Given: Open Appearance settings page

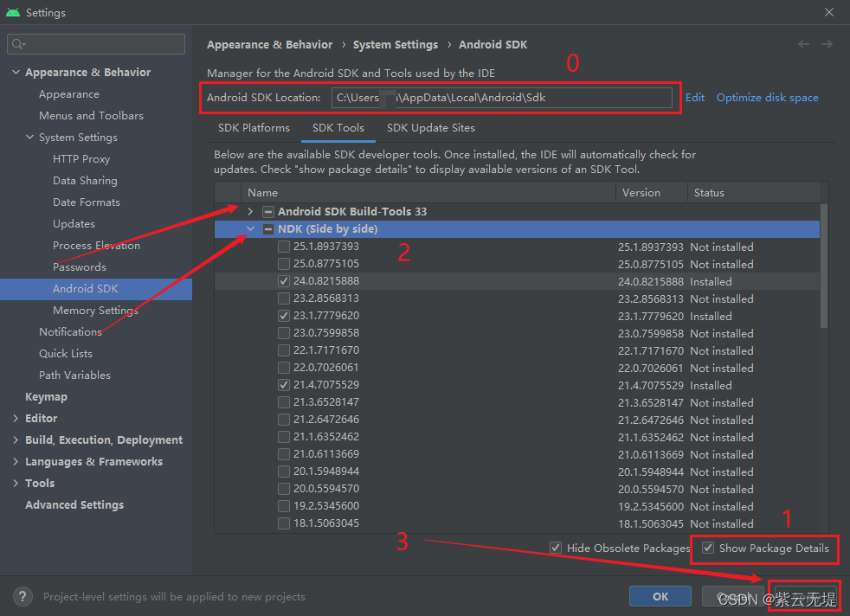Looking at the screenshot, I should point(69,94).
